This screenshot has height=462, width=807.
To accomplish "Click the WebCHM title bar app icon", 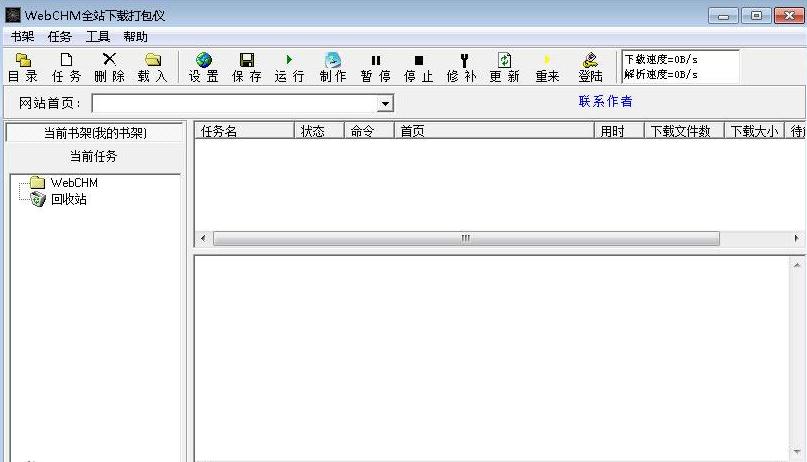I will [13, 15].
